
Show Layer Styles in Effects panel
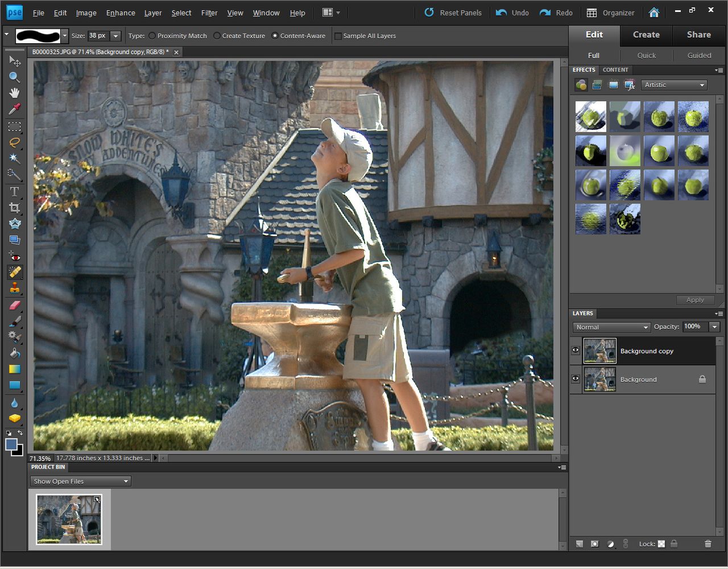tap(597, 85)
